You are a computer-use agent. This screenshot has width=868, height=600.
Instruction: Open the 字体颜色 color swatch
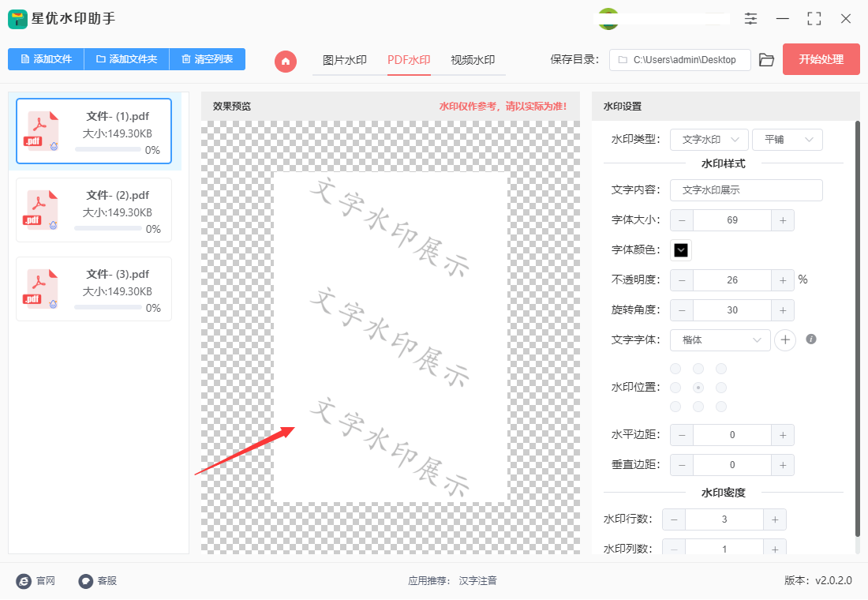point(679,250)
